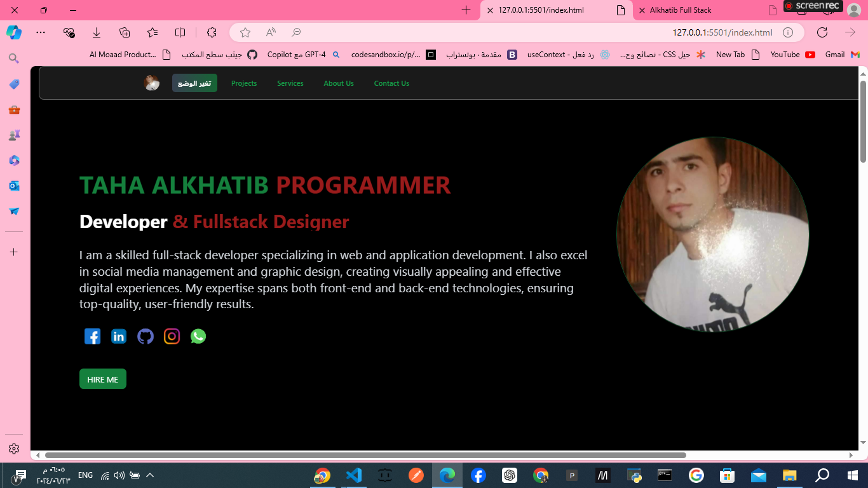Open the WhatsApp social icon link
Screen dimensions: 868x488
[198, 337]
